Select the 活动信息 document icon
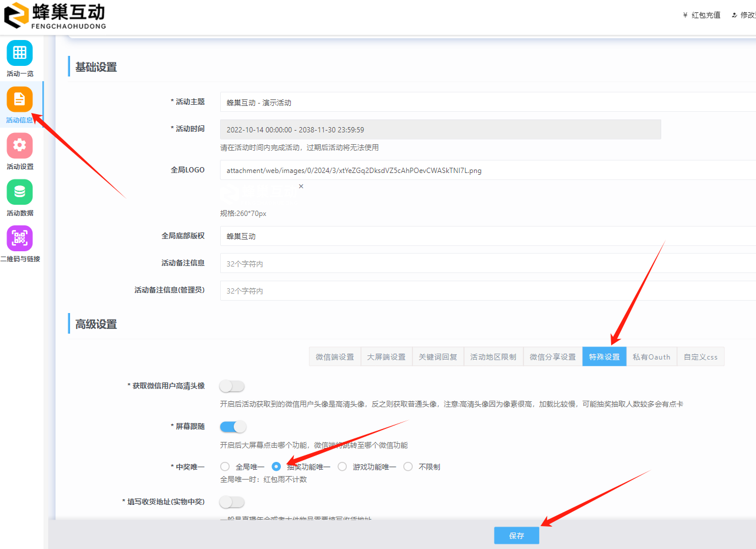756x549 pixels. pyautogui.click(x=19, y=99)
